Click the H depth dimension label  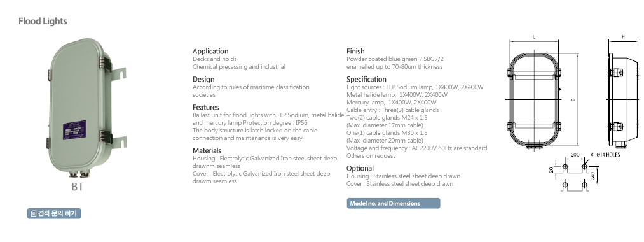[624, 38]
